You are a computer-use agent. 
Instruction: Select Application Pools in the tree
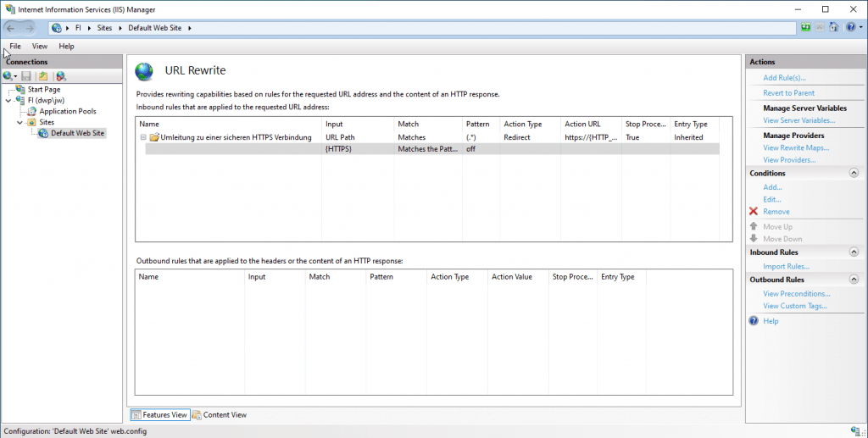coord(68,111)
